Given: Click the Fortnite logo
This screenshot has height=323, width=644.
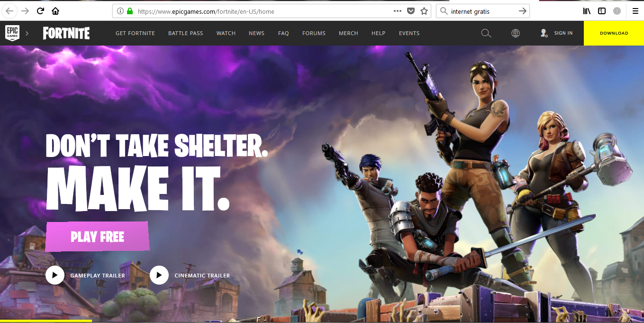Looking at the screenshot, I should [x=66, y=33].
